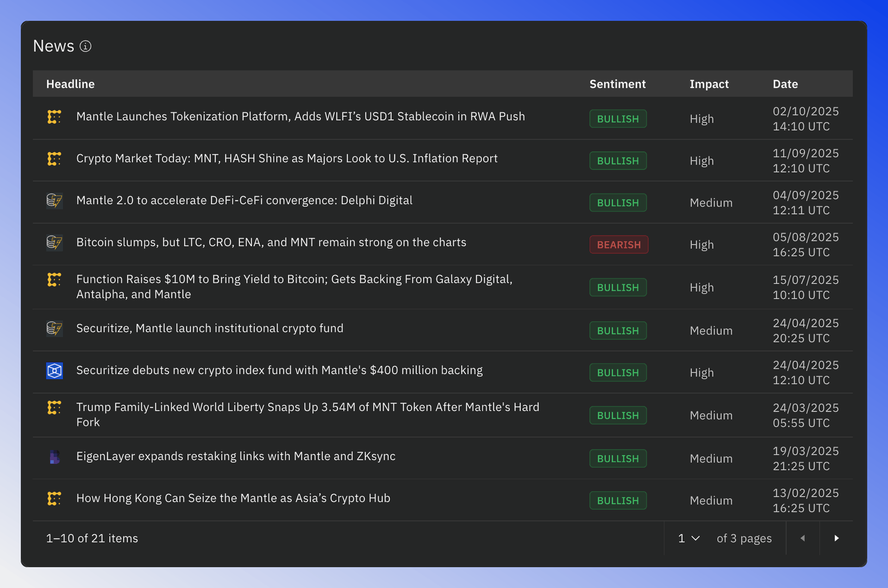Screen dimensions: 888x588
Task: Click Medium impact on Trump Family-Linked row
Action: pos(711,415)
